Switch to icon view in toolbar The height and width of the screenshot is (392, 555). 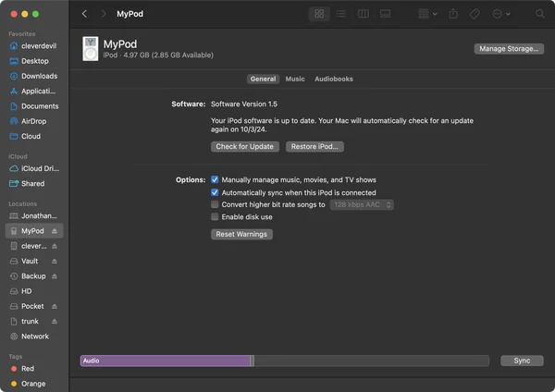pyautogui.click(x=319, y=14)
